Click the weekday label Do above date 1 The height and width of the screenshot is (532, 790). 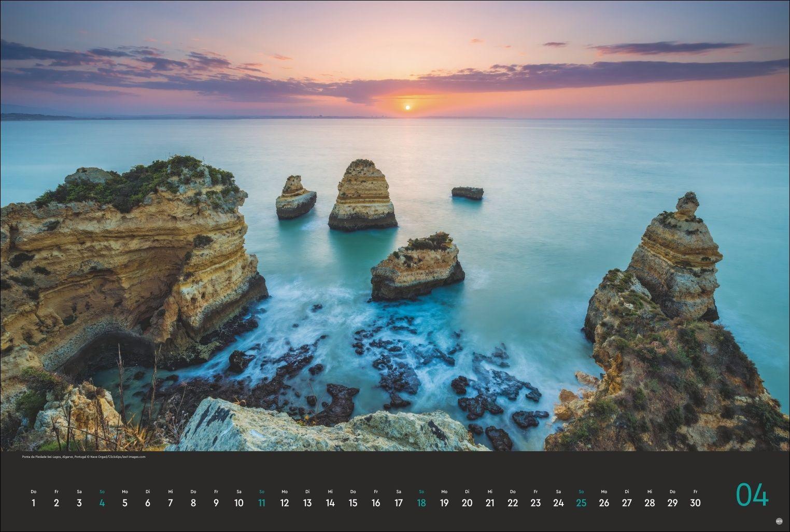point(34,491)
